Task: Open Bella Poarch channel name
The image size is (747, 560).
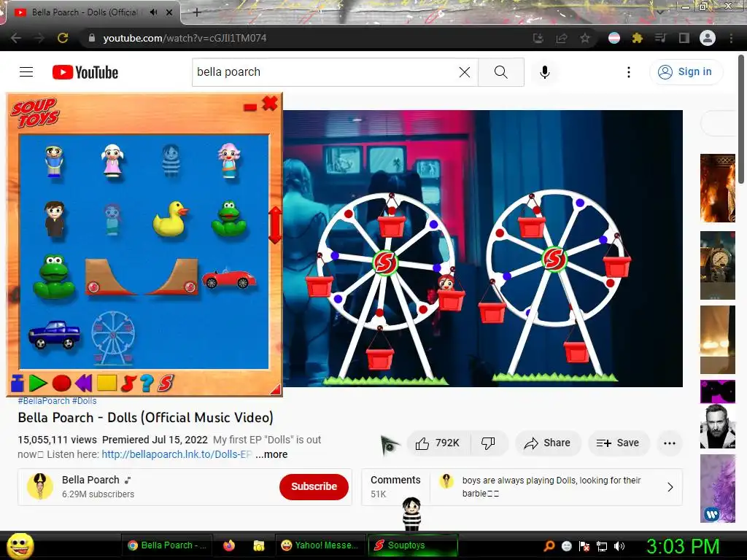Action: (90, 480)
